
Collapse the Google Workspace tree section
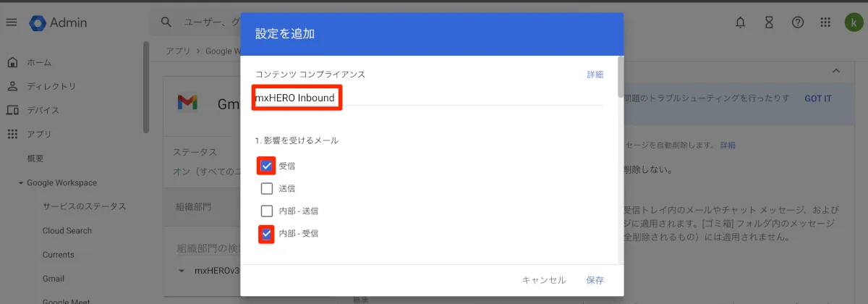pos(21,183)
